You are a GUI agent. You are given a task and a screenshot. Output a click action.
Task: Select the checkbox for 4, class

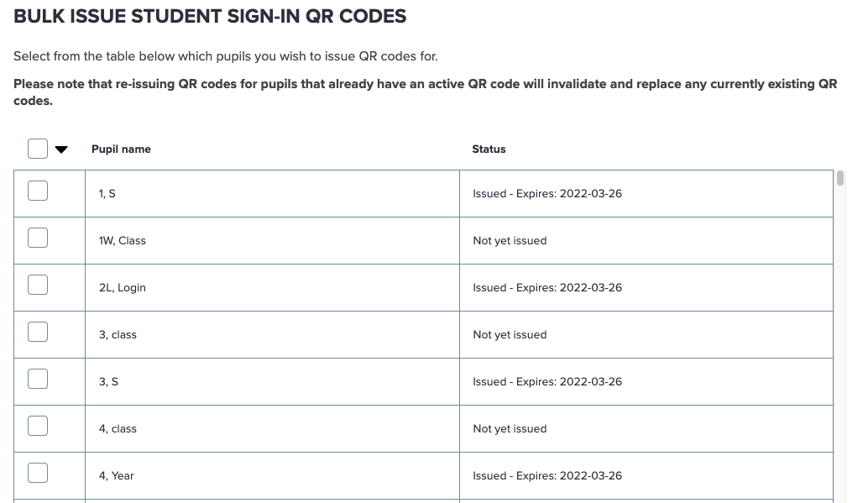pos(37,425)
